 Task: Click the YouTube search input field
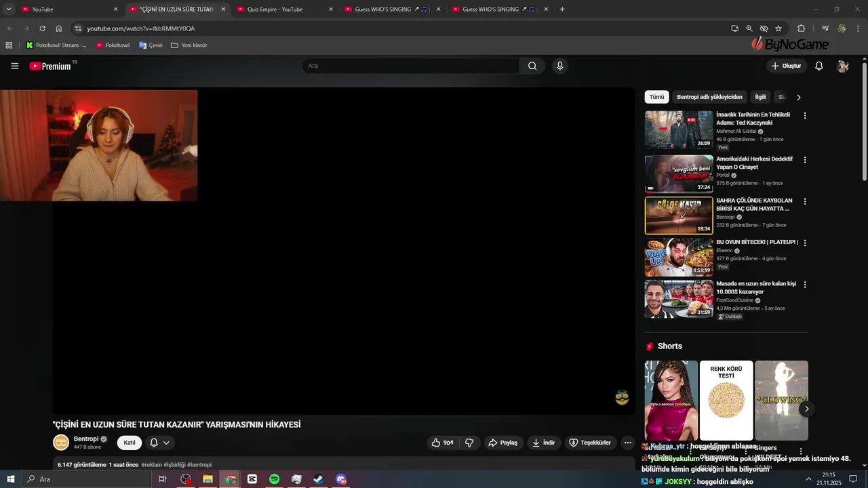click(410, 66)
